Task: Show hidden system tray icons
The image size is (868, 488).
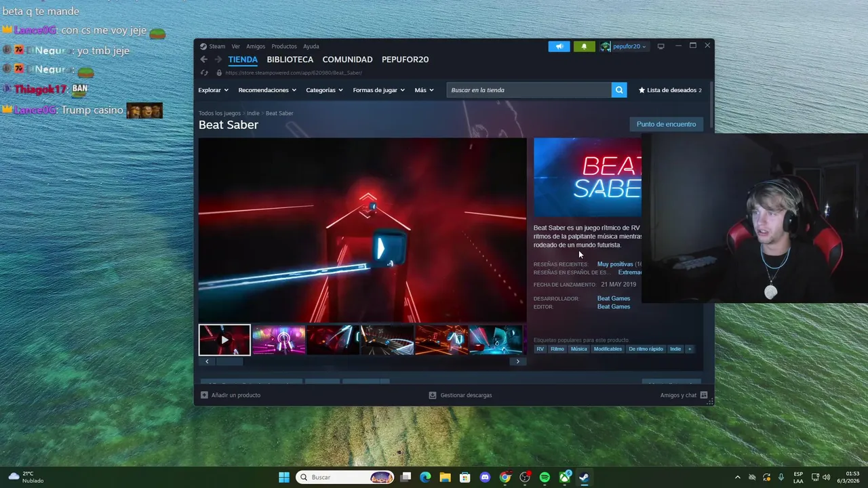Action: coord(738,477)
